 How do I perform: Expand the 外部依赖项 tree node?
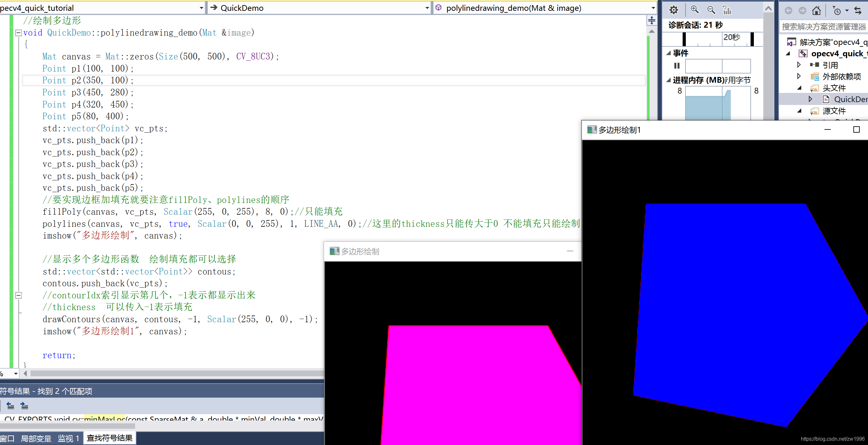click(x=799, y=77)
